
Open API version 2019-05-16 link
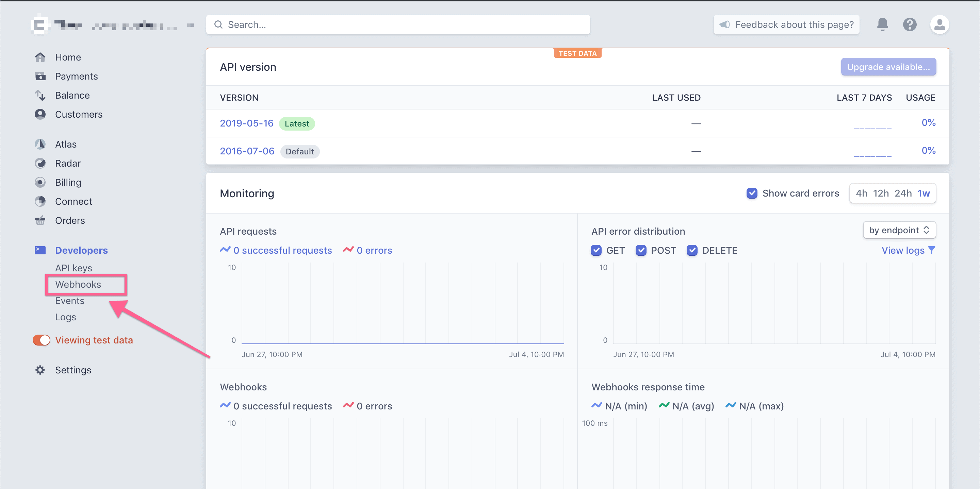(x=246, y=123)
